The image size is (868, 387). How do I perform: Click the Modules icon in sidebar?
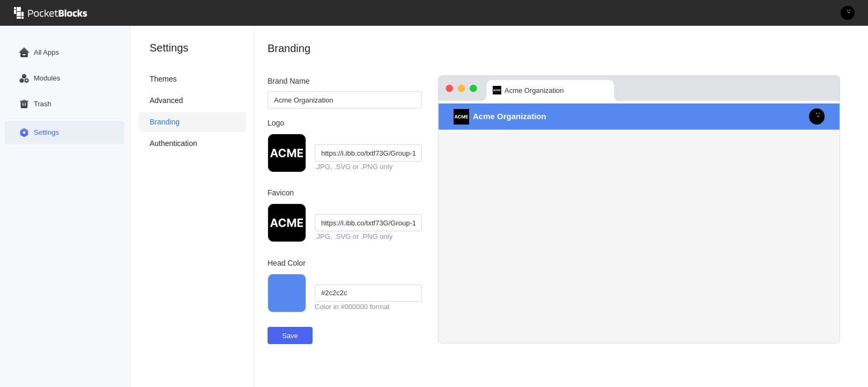tap(24, 78)
